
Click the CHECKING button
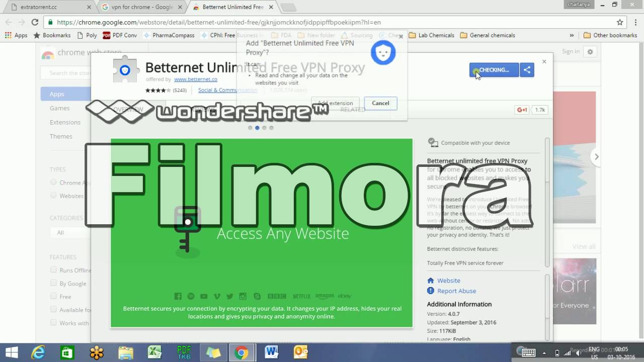(x=494, y=70)
